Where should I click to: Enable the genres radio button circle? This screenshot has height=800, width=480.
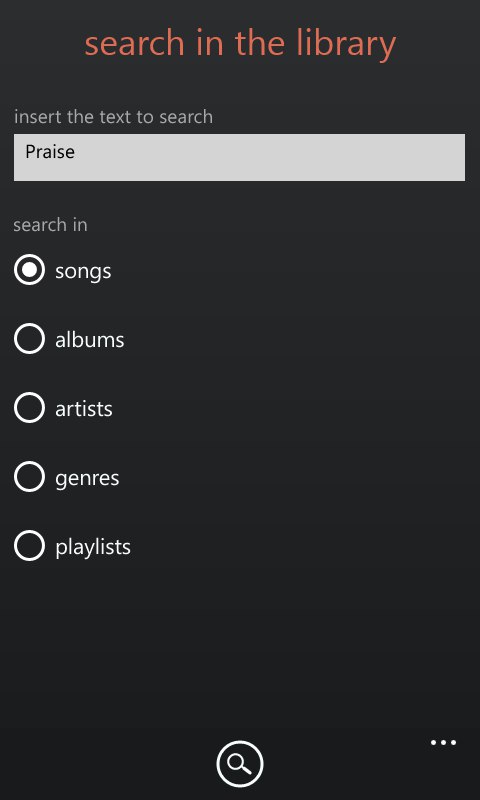29,477
